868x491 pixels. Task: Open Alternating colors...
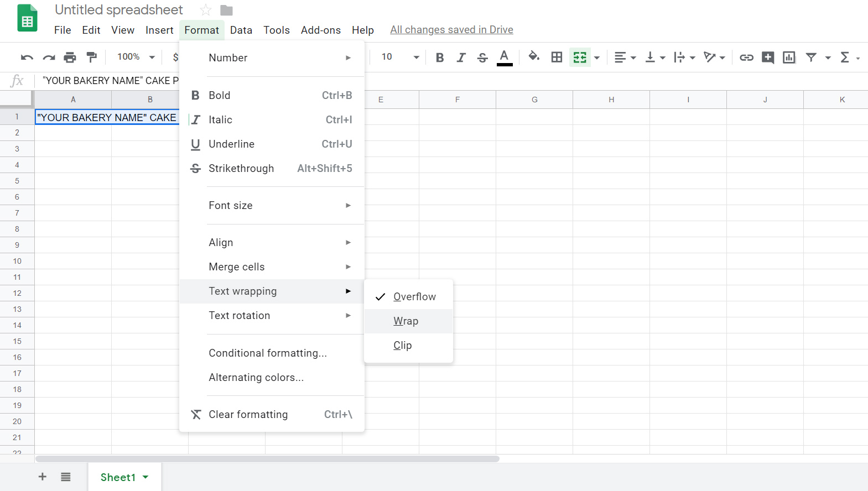(x=272, y=377)
